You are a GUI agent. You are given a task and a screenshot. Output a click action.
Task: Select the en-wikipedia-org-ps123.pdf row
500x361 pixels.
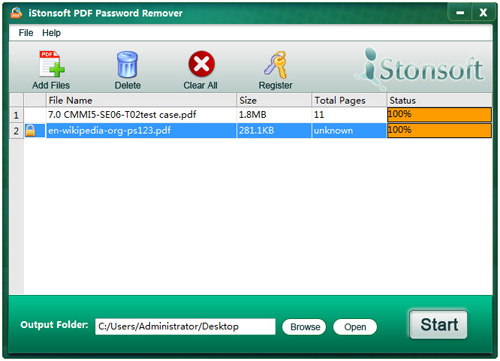click(x=251, y=130)
